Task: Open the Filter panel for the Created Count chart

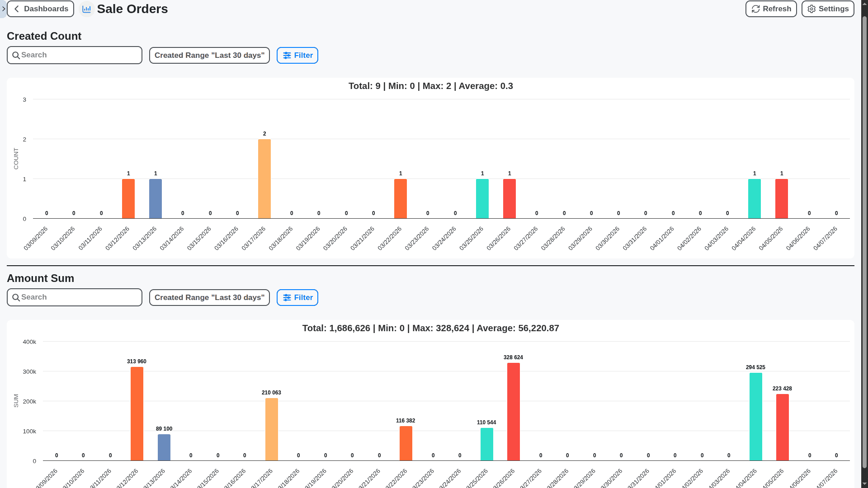Action: 297,55
